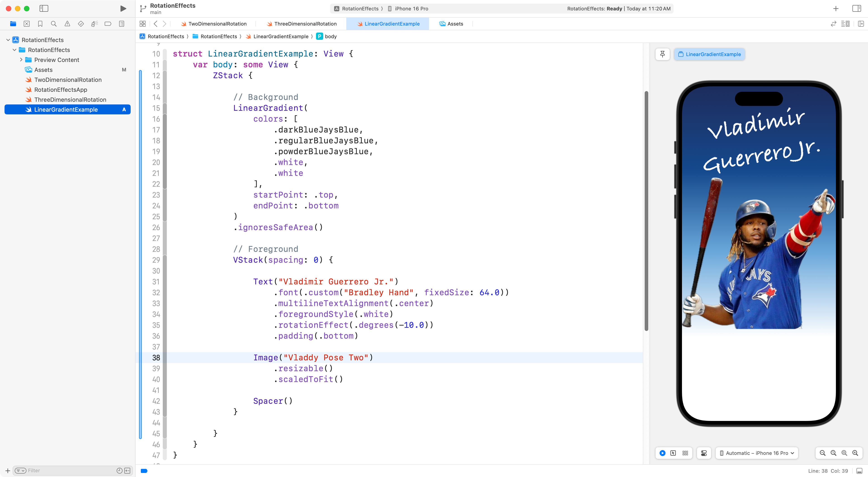The height and width of the screenshot is (477, 868).
Task: Switch to the Assets tab
Action: 455,24
